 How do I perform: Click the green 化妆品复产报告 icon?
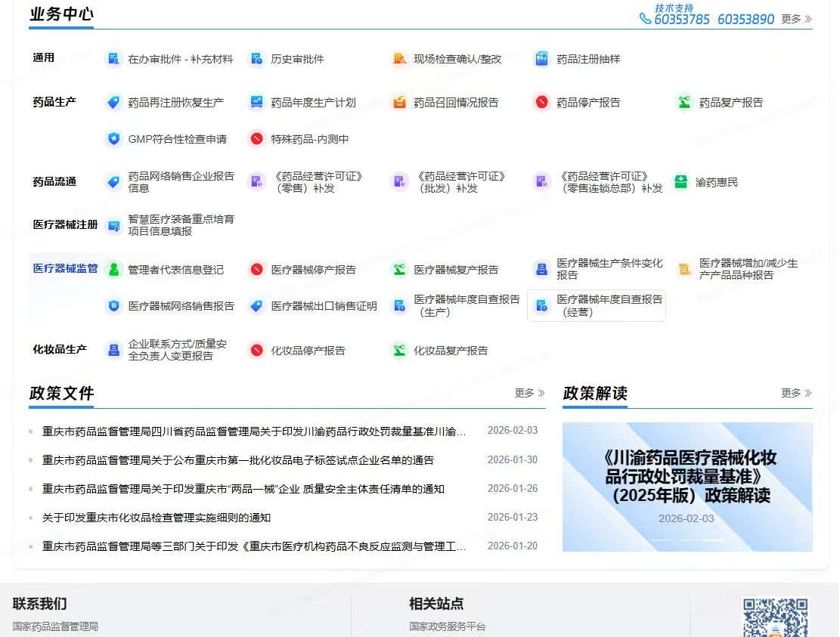click(x=400, y=351)
